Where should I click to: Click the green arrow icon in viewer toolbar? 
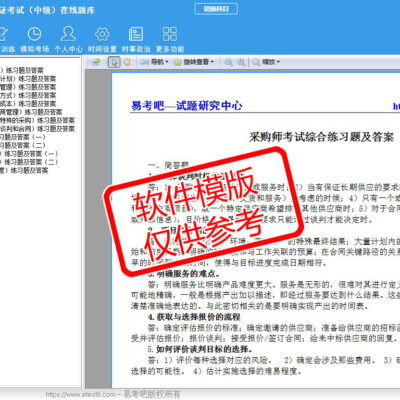point(96,62)
